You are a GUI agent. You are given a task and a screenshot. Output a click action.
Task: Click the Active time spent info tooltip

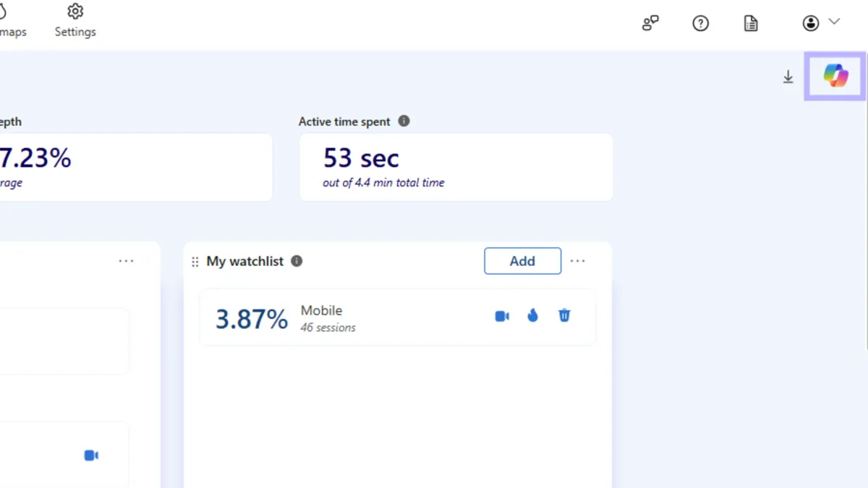(x=404, y=121)
